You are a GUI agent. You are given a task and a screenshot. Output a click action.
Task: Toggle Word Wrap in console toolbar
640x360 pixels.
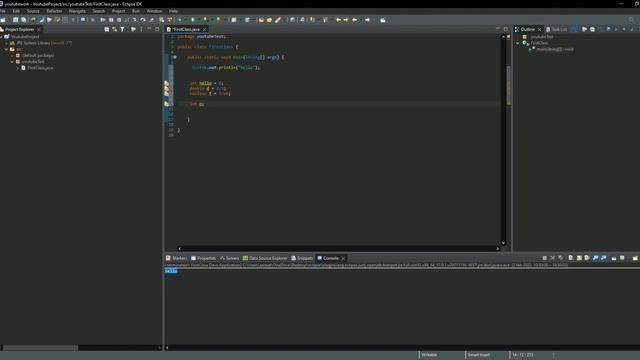(x=587, y=258)
